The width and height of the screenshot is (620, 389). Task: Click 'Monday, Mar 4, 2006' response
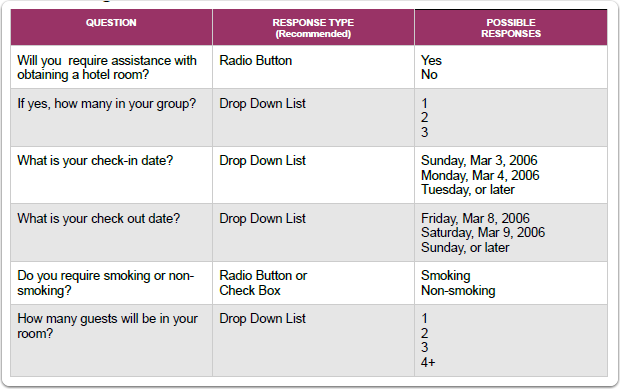pos(480,175)
